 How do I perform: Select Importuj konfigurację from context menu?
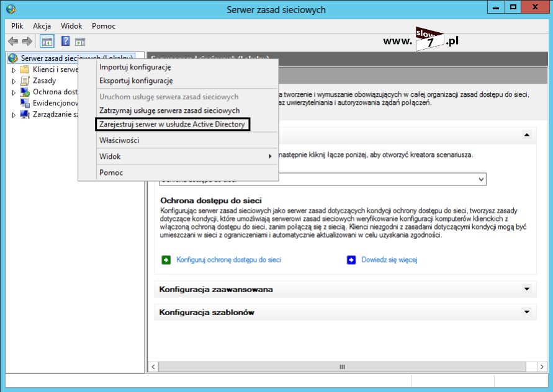(135, 67)
